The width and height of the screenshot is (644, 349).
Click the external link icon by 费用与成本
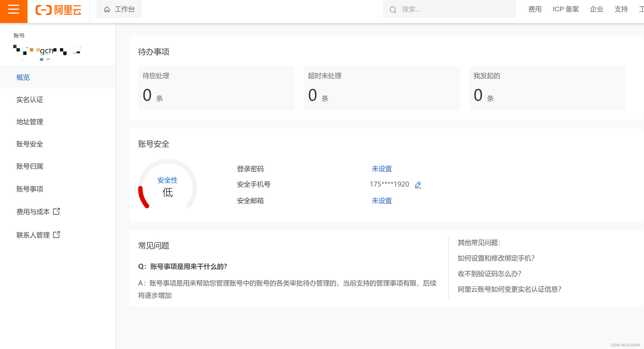[x=56, y=212]
